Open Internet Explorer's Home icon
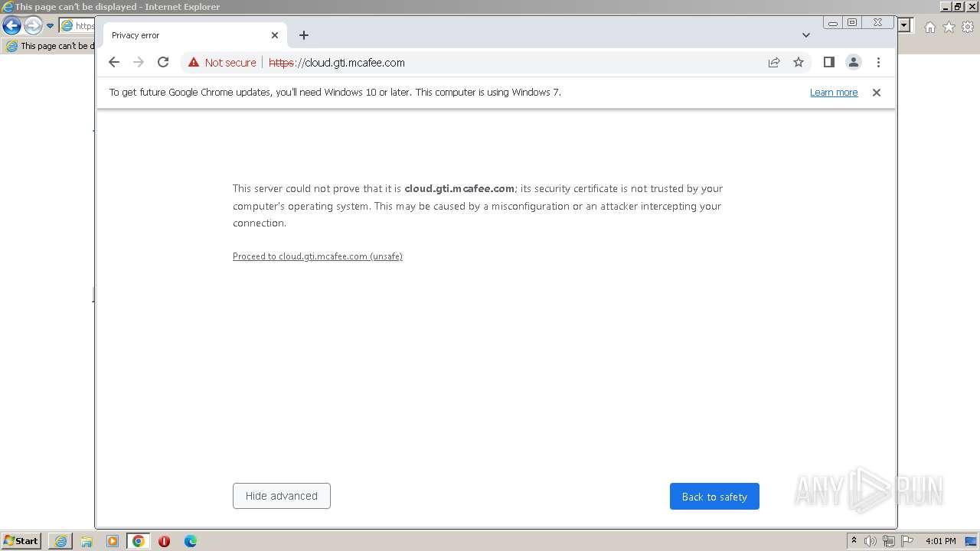The width and height of the screenshot is (980, 551). point(929,27)
